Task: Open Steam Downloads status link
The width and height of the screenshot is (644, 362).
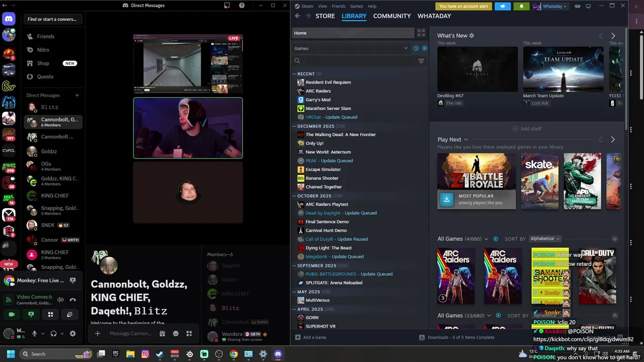Action: (457, 337)
